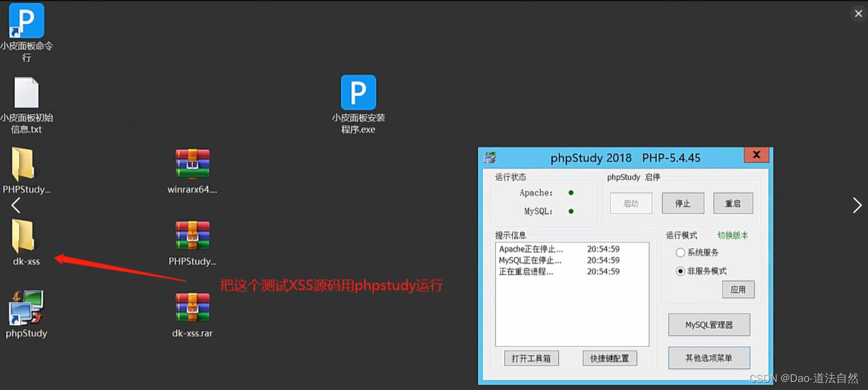The height and width of the screenshot is (390, 868).
Task: Open the 其他选项菜单 button
Action: (709, 358)
